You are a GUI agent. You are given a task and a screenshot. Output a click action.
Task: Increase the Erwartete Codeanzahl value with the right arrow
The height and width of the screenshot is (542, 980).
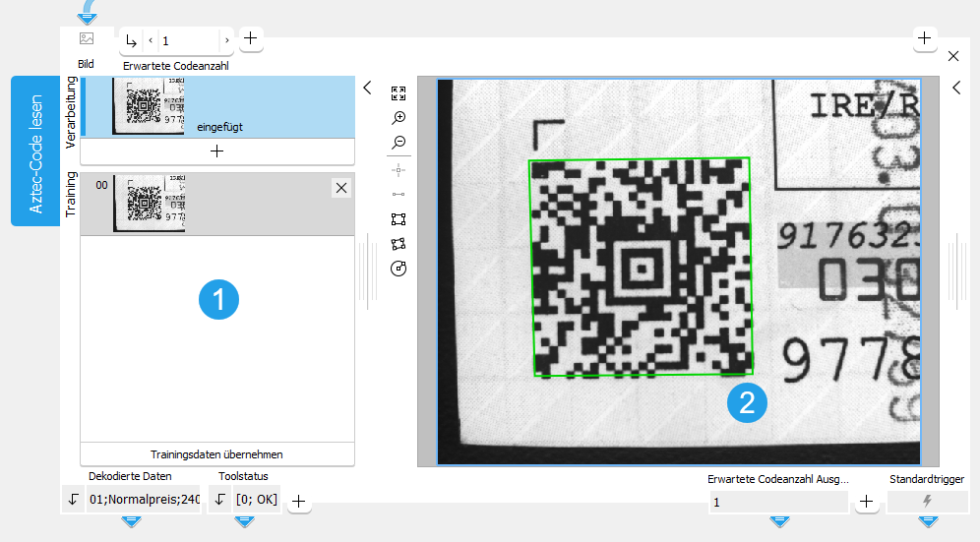coord(226,40)
